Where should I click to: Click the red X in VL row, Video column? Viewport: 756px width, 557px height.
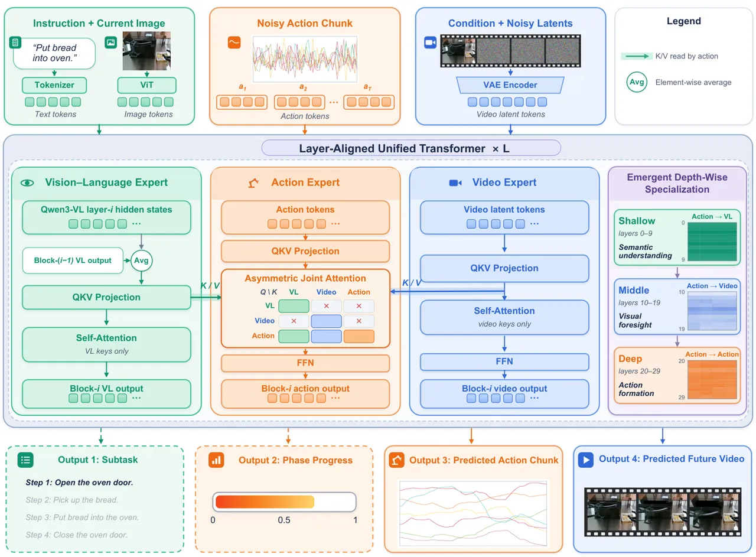(x=326, y=305)
